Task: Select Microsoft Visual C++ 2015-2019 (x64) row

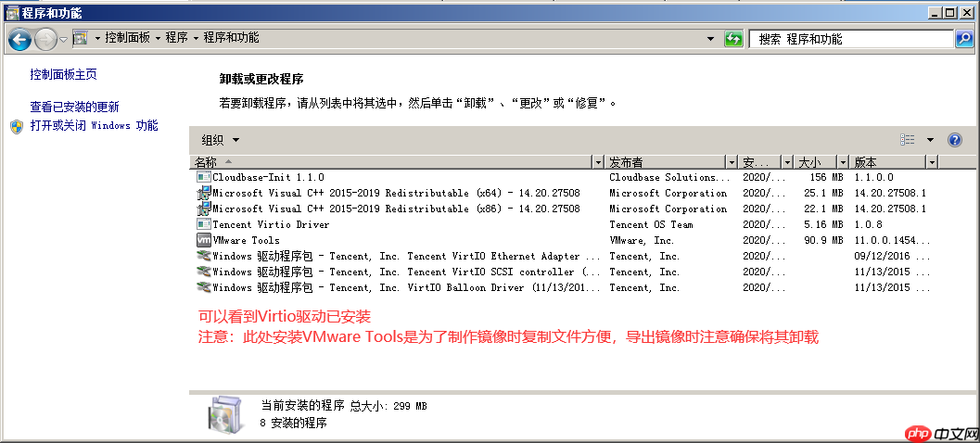Action: click(x=396, y=193)
